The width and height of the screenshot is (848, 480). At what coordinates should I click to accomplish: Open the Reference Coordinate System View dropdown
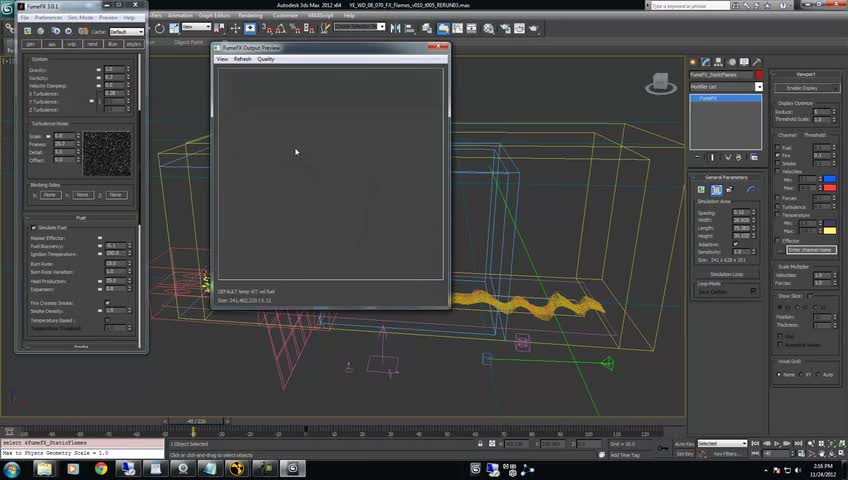point(196,26)
